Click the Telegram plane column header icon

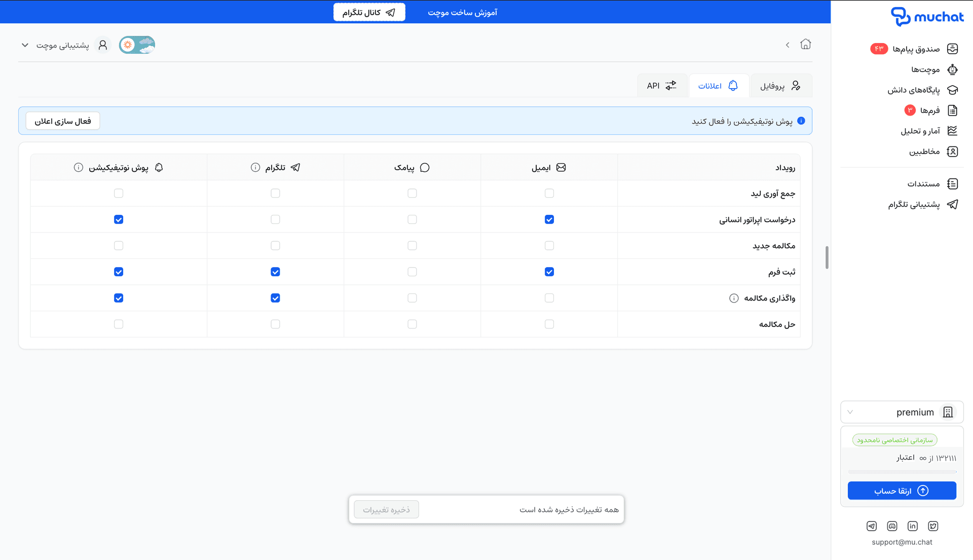click(295, 167)
